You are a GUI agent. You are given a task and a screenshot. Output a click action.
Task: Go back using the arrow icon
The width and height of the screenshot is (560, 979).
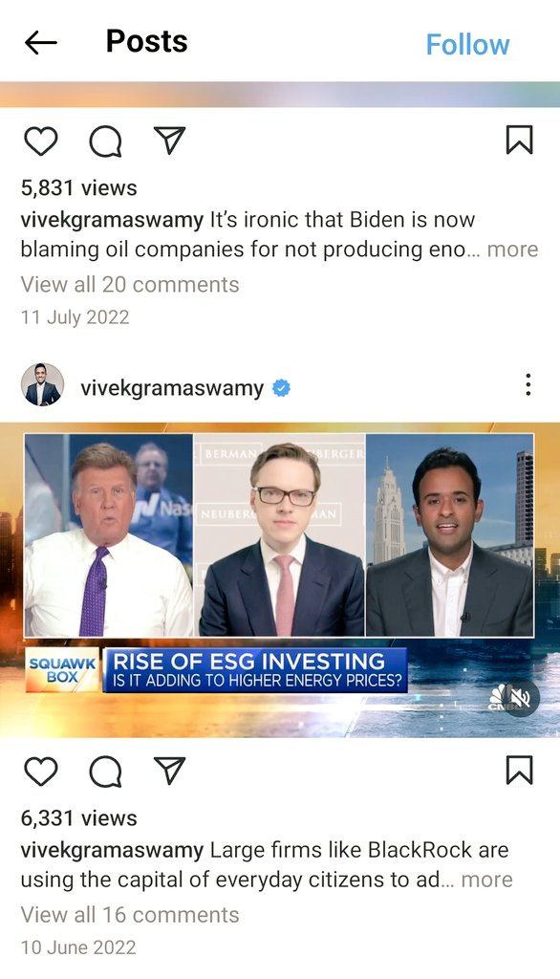click(40, 43)
